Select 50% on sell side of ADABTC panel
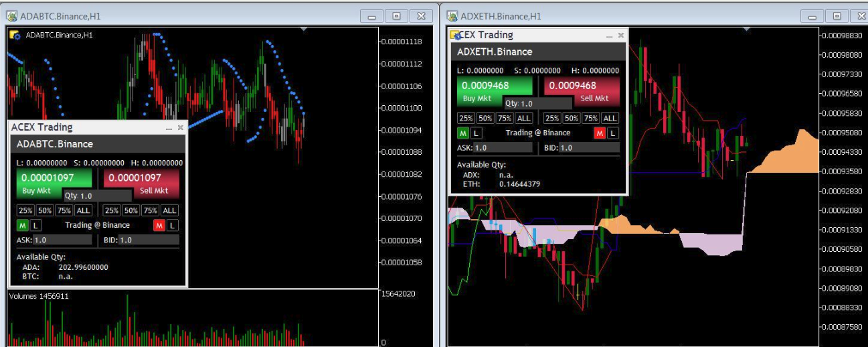 click(131, 210)
